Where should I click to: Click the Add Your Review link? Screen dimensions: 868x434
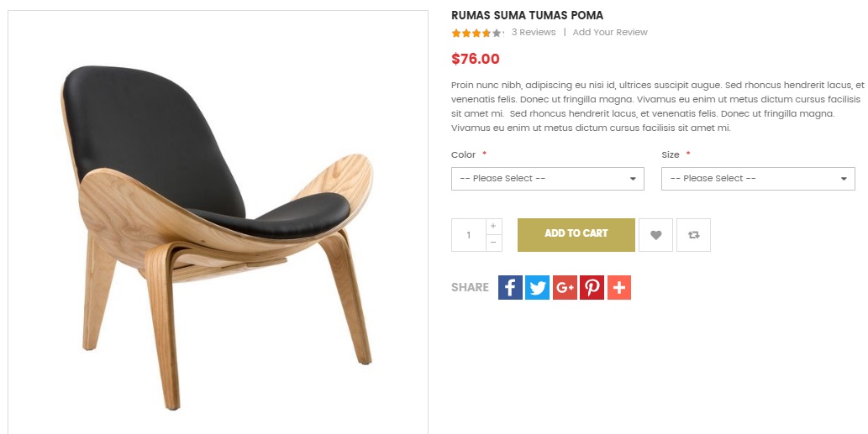tap(610, 32)
